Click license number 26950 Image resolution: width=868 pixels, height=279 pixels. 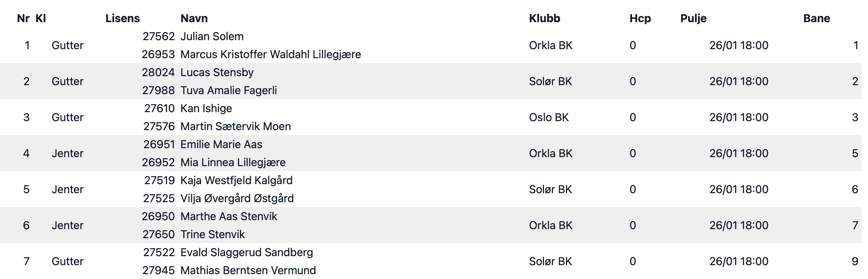click(x=158, y=216)
